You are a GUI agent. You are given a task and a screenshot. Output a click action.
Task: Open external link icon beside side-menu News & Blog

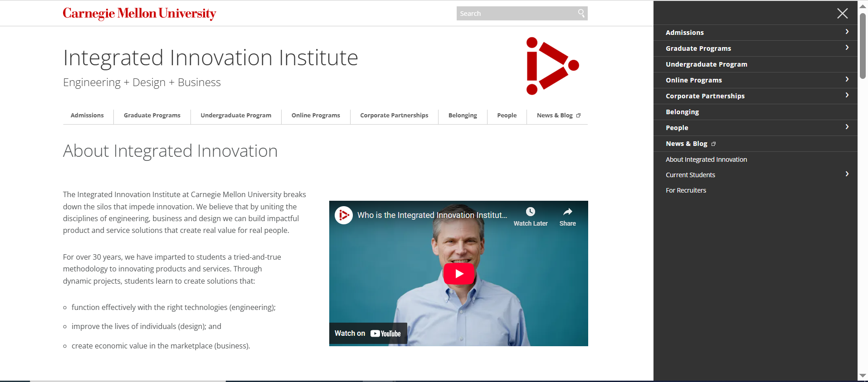click(713, 144)
